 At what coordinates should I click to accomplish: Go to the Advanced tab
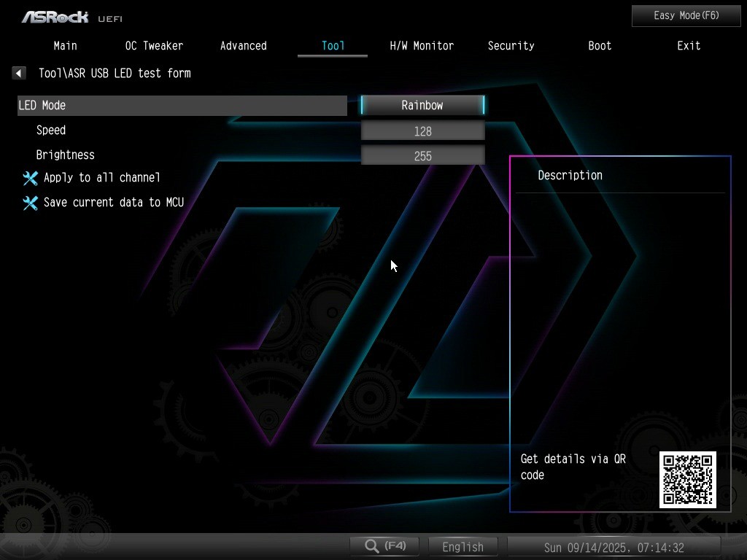coord(243,46)
